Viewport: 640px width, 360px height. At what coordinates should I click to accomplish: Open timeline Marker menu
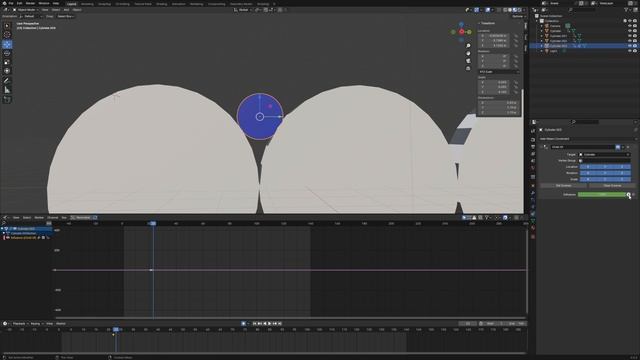(x=61, y=323)
